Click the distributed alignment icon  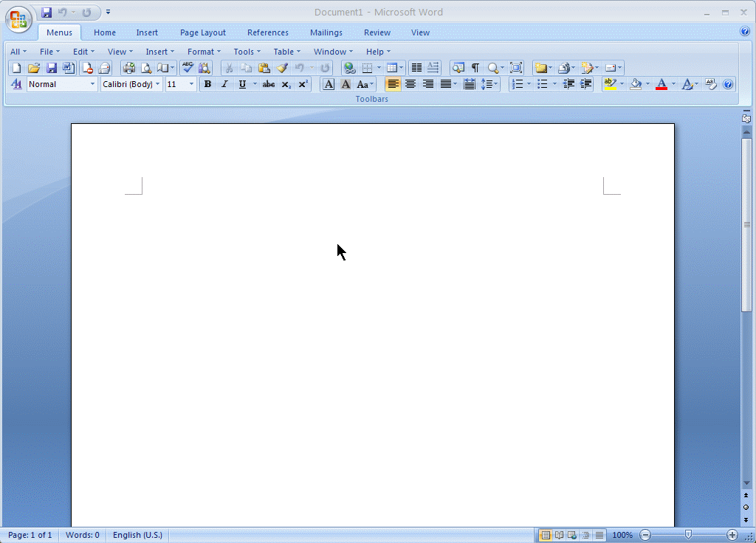[469, 84]
